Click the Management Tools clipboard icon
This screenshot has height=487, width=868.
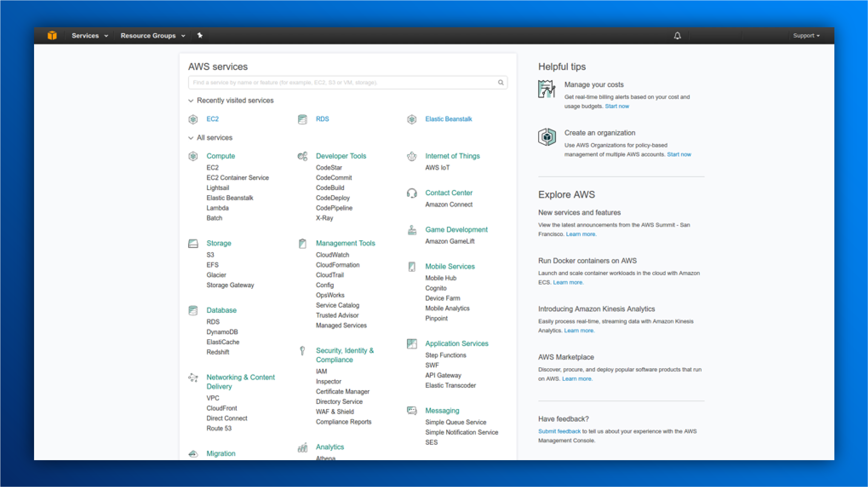[x=302, y=244]
